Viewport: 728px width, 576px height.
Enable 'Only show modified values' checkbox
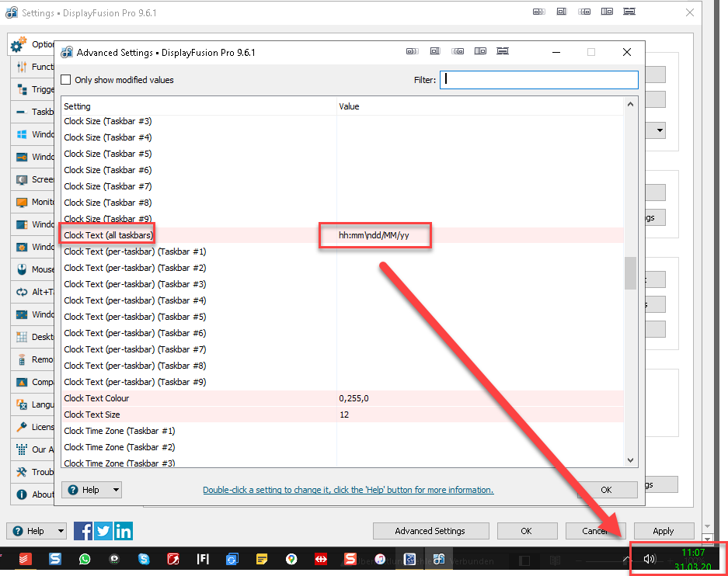pyautogui.click(x=66, y=80)
